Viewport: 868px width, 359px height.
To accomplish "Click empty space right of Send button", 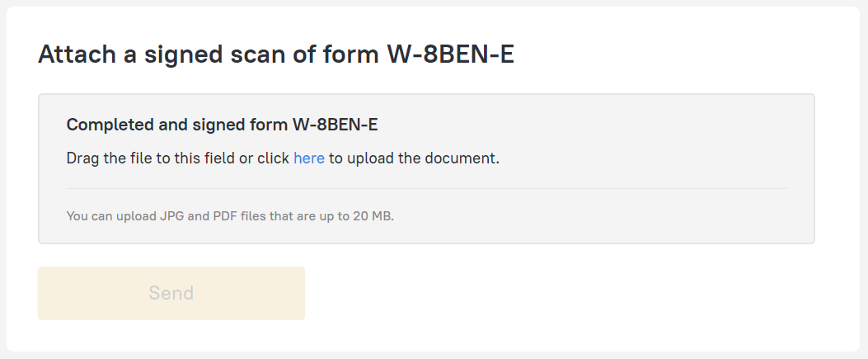I will point(561,293).
